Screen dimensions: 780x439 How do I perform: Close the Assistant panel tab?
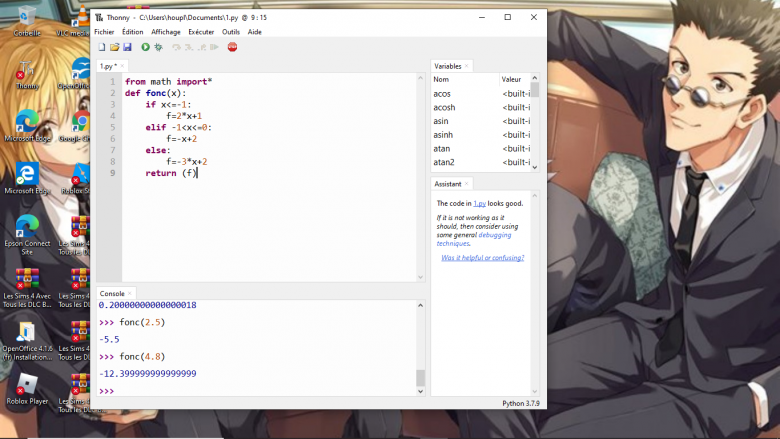click(467, 184)
